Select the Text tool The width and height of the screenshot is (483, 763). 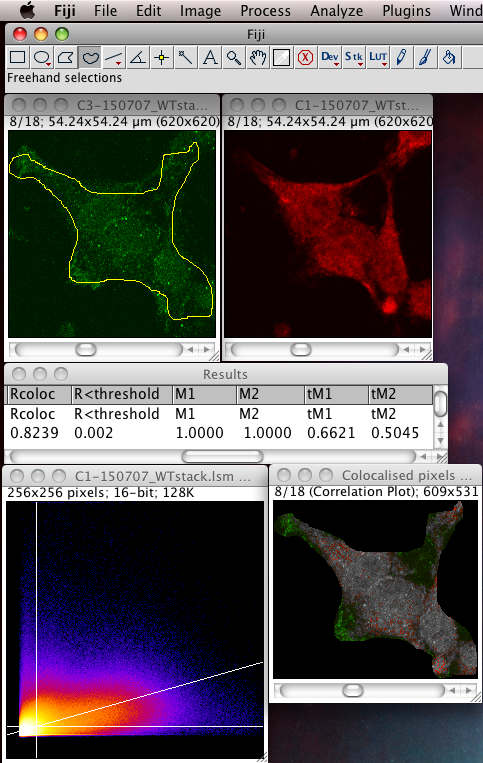[210, 57]
